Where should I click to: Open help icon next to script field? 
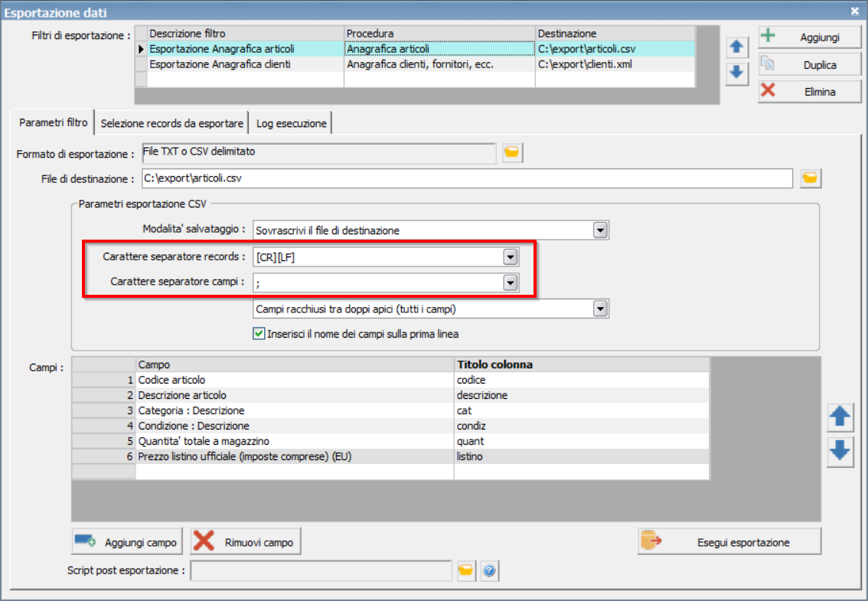(x=489, y=570)
